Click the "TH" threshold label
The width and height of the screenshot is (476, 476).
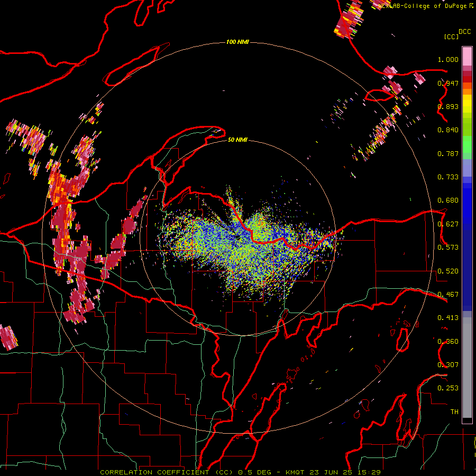pyautogui.click(x=454, y=412)
